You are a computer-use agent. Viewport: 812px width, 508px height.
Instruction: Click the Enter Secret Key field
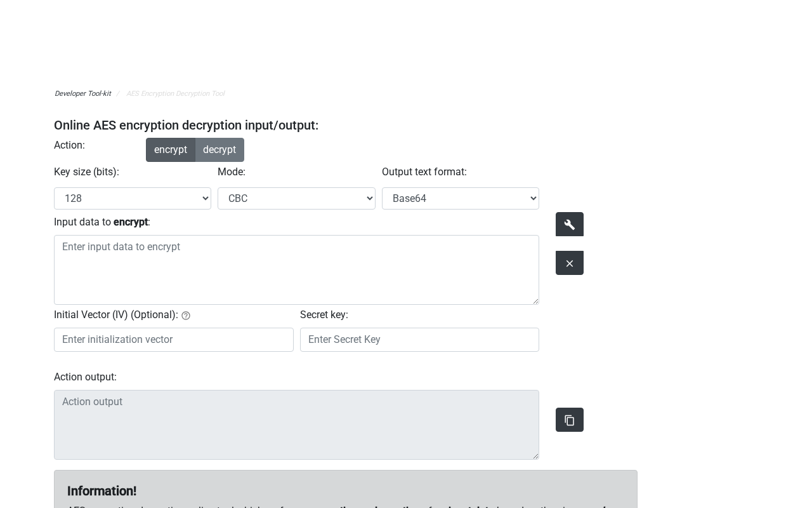coord(419,340)
